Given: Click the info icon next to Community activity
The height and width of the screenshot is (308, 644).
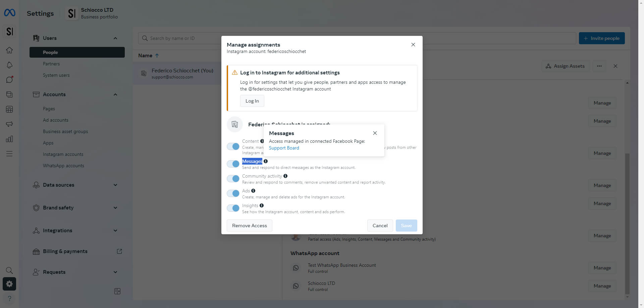Looking at the screenshot, I should click(285, 176).
